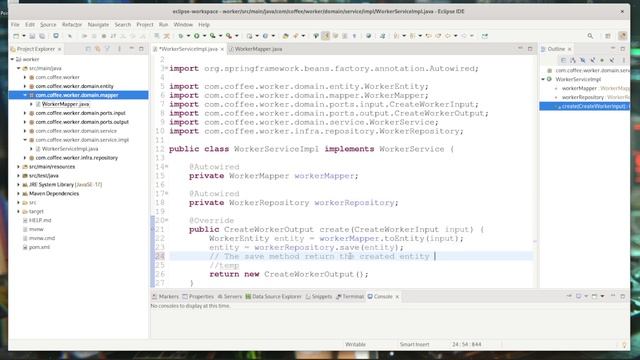Click Writable status bar entry
The image size is (640, 360).
pyautogui.click(x=356, y=344)
